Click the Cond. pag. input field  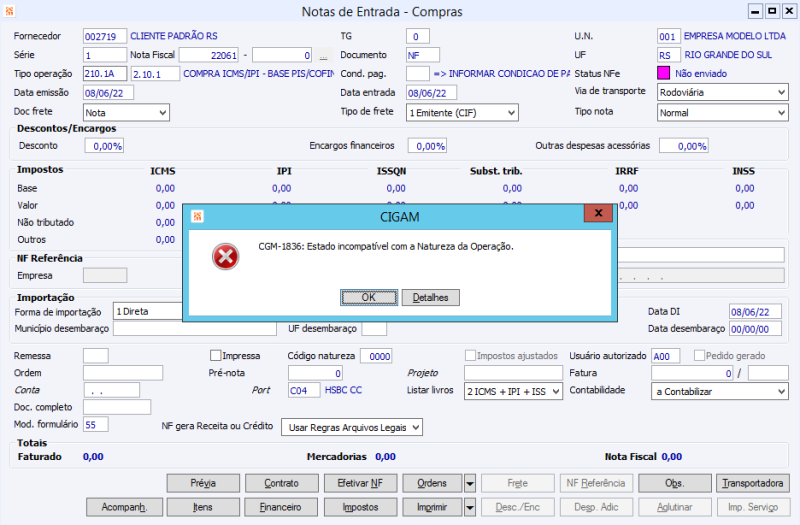click(418, 73)
